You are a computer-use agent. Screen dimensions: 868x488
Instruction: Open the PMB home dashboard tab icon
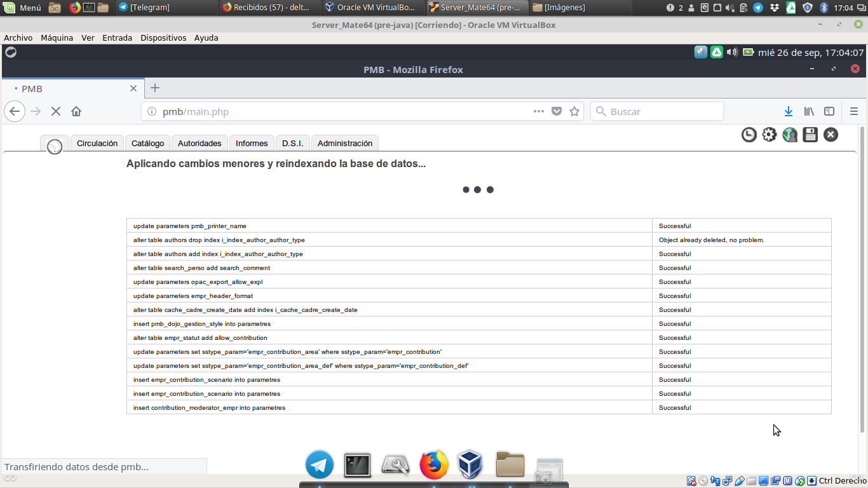pyautogui.click(x=55, y=146)
